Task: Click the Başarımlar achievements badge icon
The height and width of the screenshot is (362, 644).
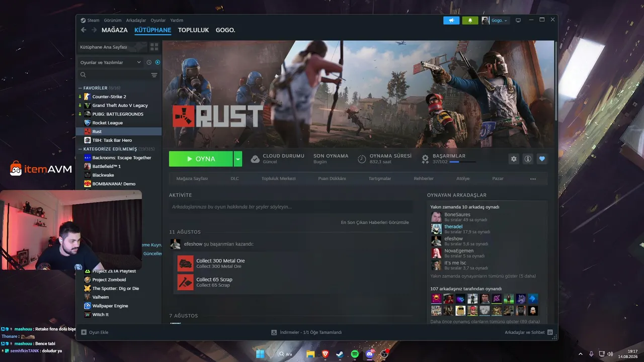Action: click(425, 159)
